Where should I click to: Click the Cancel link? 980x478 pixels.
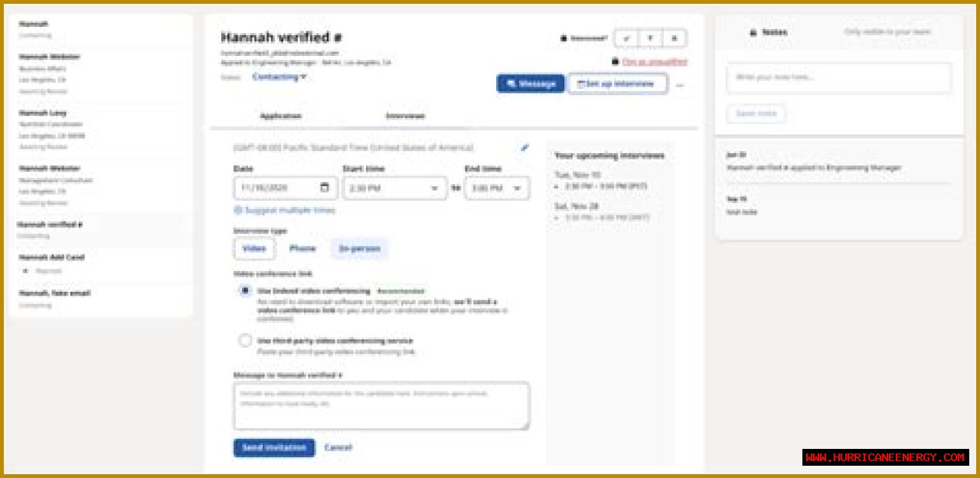click(x=338, y=447)
